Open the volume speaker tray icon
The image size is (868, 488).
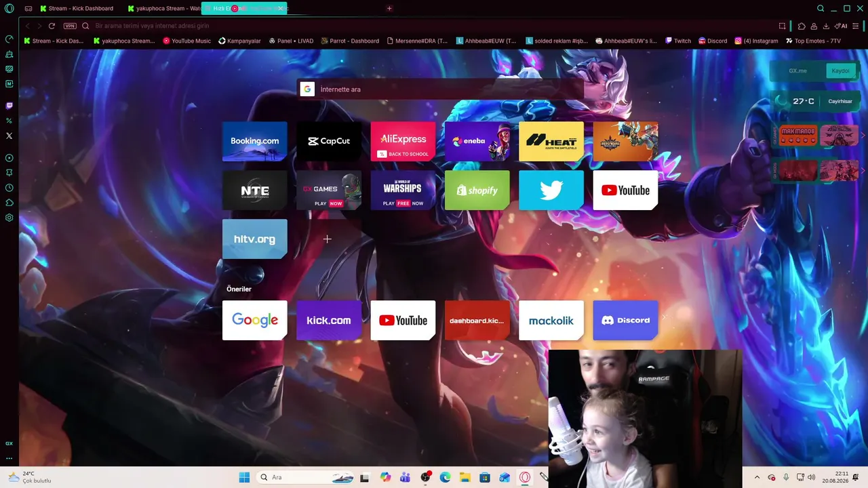pyautogui.click(x=812, y=477)
